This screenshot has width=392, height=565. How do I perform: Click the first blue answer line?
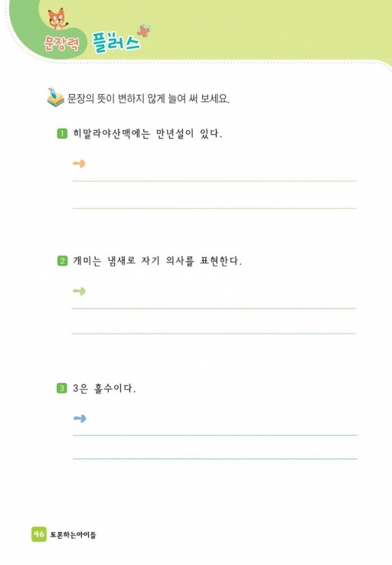click(214, 436)
